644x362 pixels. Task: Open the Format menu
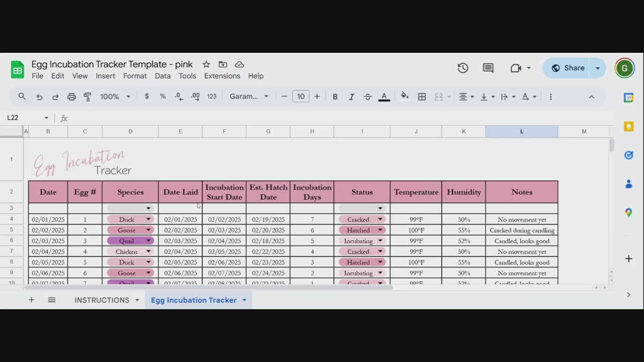coord(135,76)
